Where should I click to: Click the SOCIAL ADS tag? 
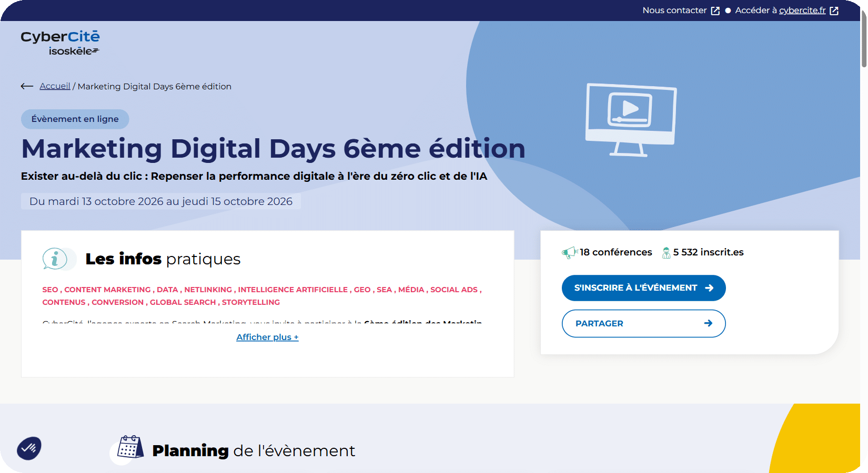(454, 290)
